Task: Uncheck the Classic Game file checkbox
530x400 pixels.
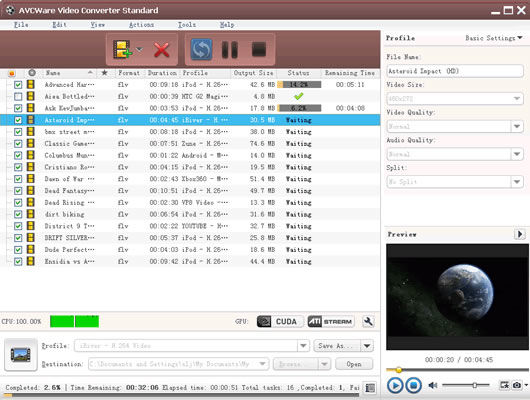Action: (x=18, y=144)
